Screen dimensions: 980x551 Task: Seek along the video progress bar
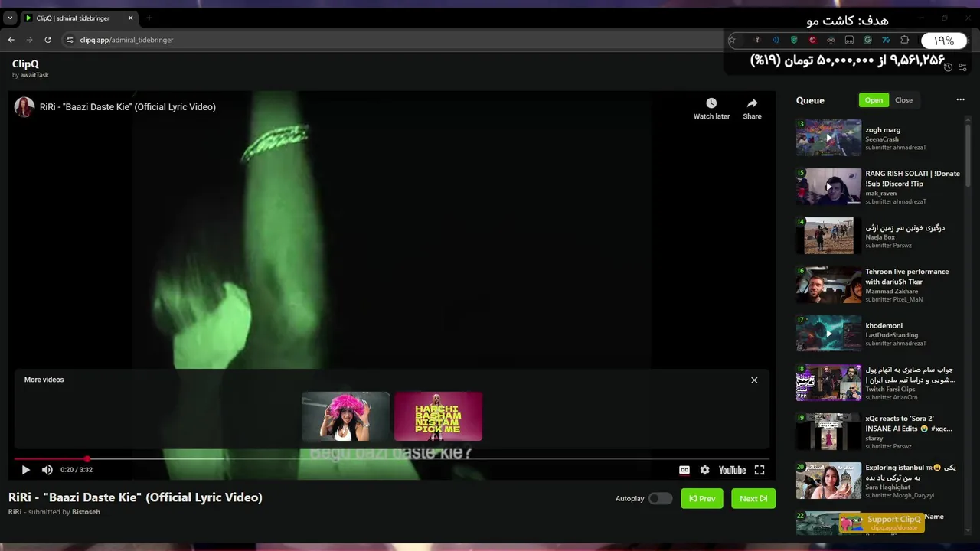[x=391, y=458]
